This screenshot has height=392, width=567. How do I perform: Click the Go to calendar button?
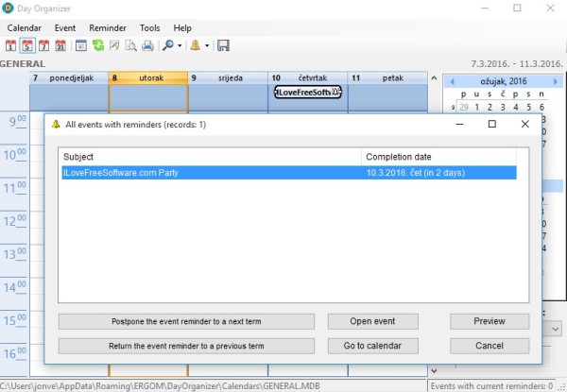pos(373,346)
